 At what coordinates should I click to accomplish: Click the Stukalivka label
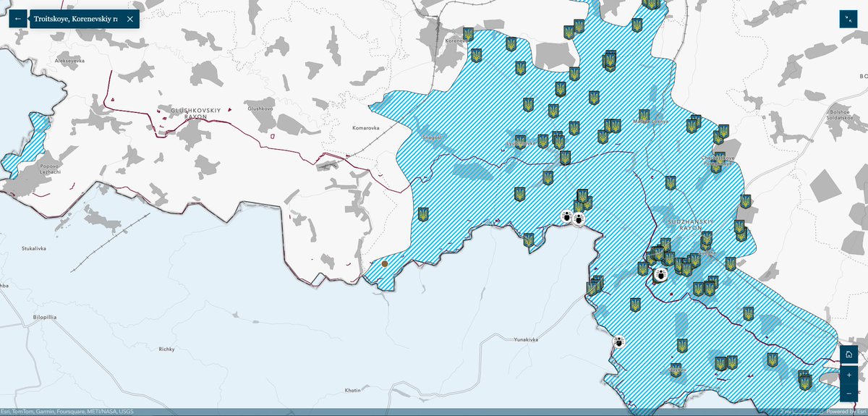tap(33, 248)
